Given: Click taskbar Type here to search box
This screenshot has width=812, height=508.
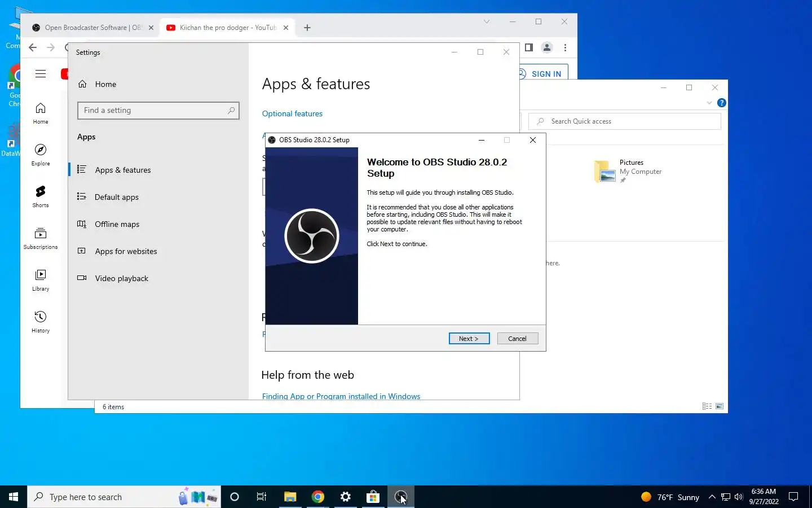Looking at the screenshot, I should (124, 497).
